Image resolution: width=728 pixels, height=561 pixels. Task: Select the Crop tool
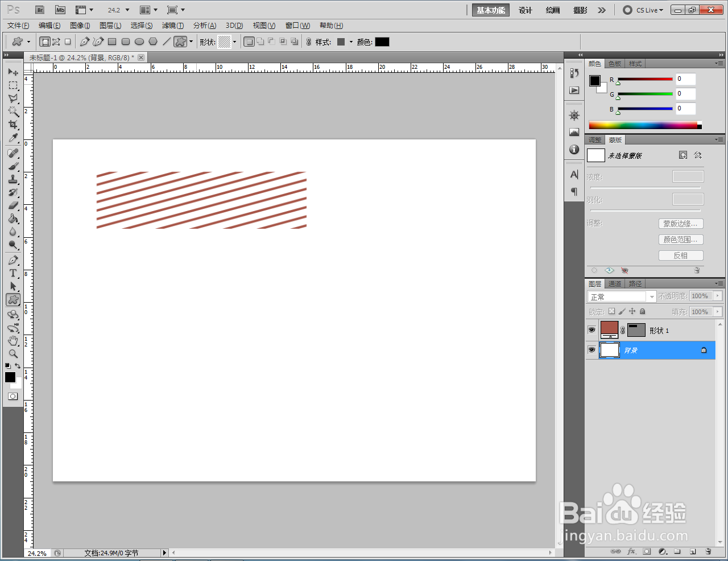point(13,125)
